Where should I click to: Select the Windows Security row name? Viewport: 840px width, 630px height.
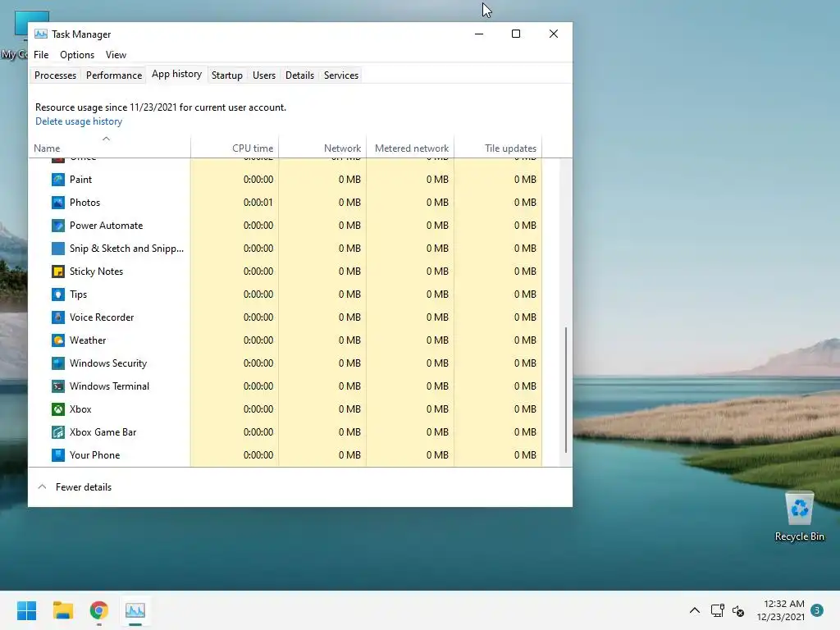tap(108, 363)
